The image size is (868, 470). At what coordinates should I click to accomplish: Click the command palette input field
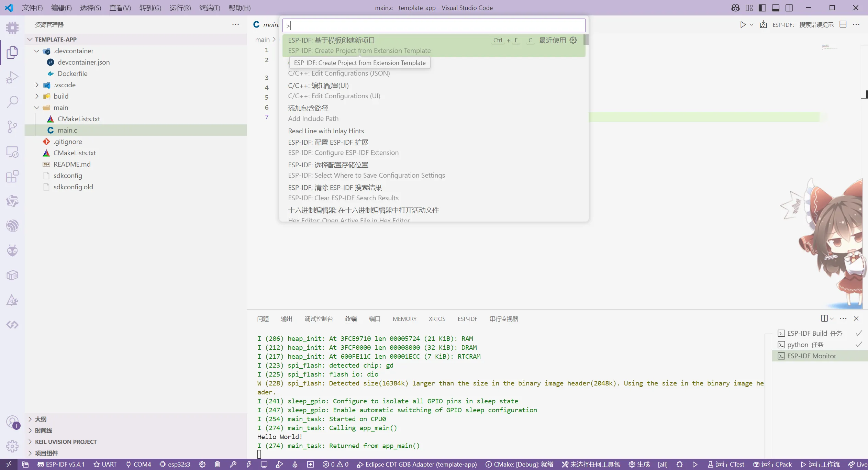coord(434,25)
